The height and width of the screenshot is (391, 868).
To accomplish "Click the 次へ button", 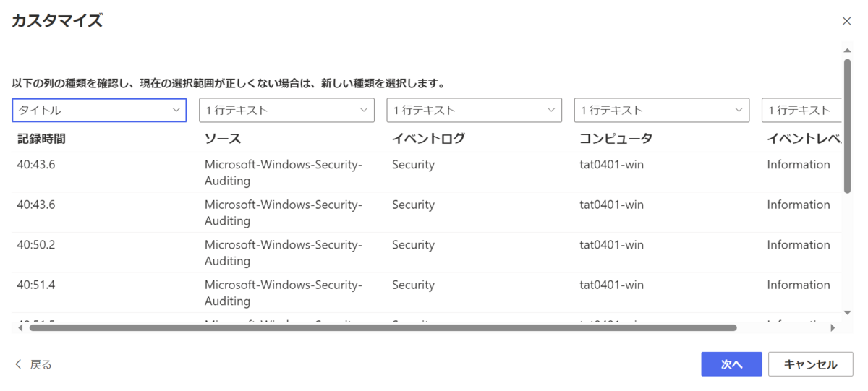I will click(x=731, y=364).
